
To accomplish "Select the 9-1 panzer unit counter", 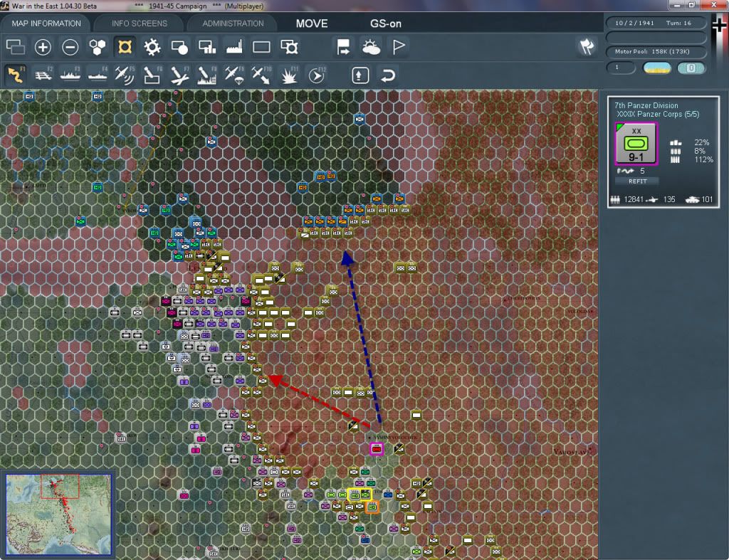I will [x=636, y=144].
